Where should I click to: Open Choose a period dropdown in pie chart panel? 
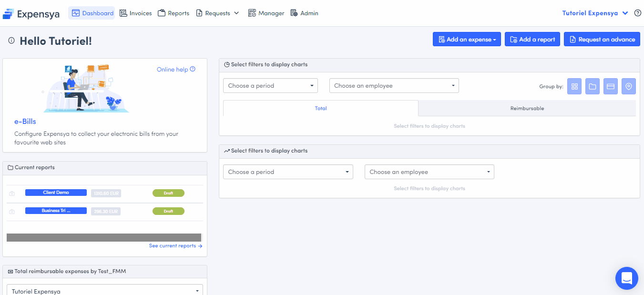click(x=270, y=86)
